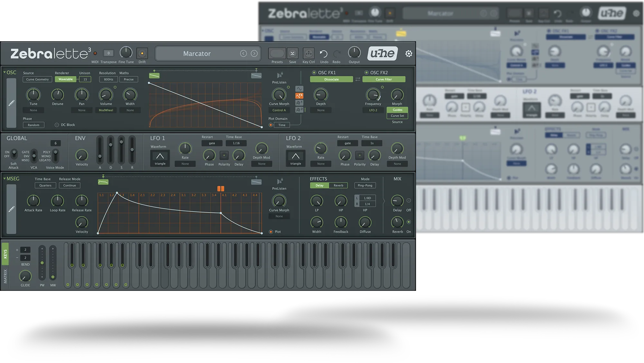The image size is (644, 363).
Task: Disable the OSC FX1 power toggle
Action: point(314,73)
